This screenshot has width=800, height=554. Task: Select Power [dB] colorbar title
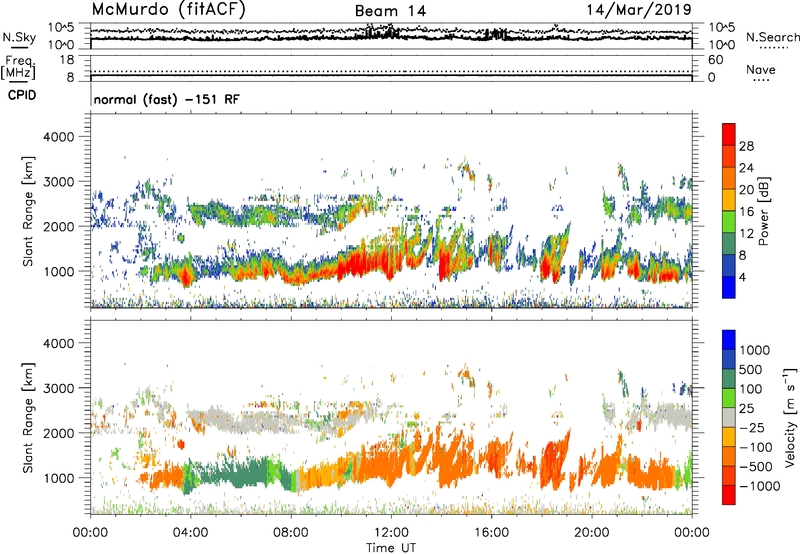pyautogui.click(x=763, y=211)
